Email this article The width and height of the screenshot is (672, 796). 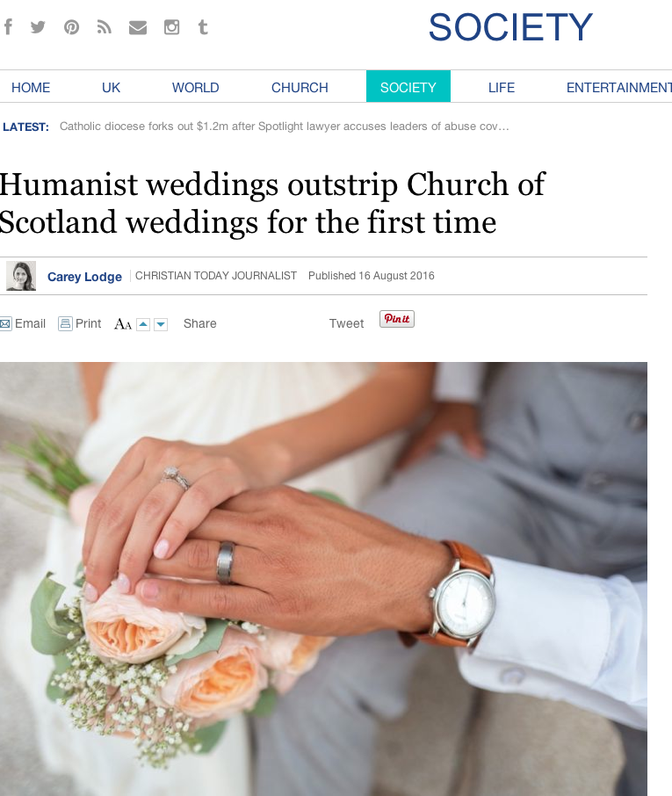pos(23,323)
